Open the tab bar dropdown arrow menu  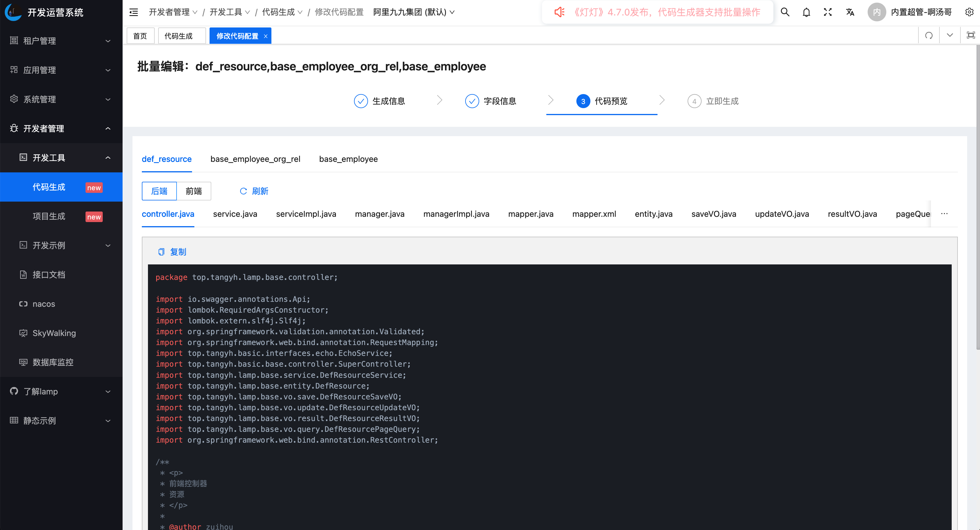click(950, 35)
